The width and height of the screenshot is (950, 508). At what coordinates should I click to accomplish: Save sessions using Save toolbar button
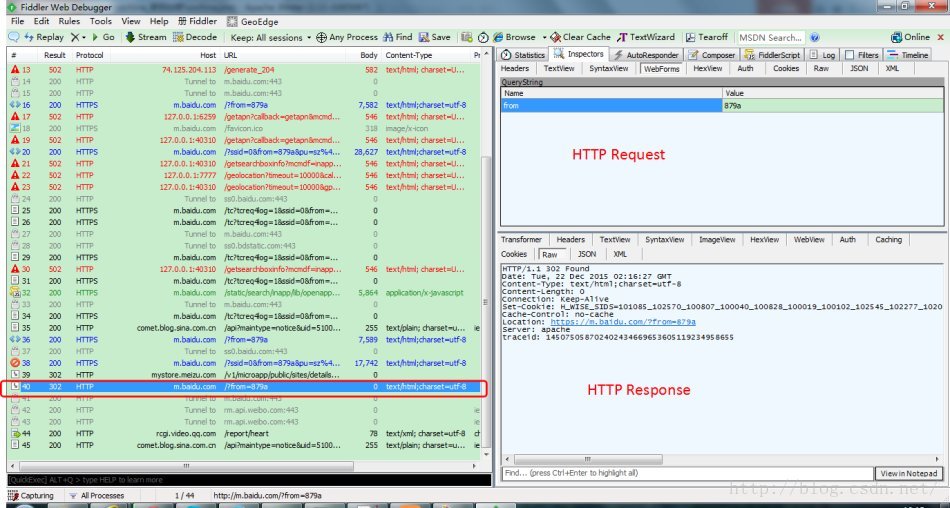pyautogui.click(x=434, y=37)
